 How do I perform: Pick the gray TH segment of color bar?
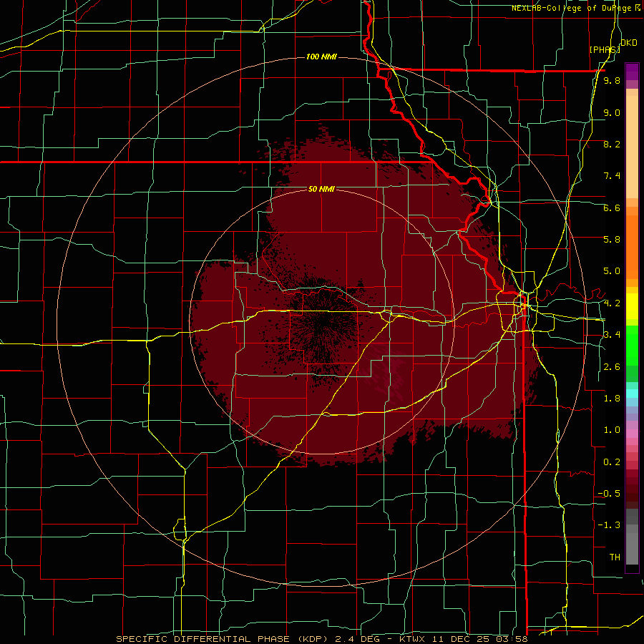coord(632,548)
